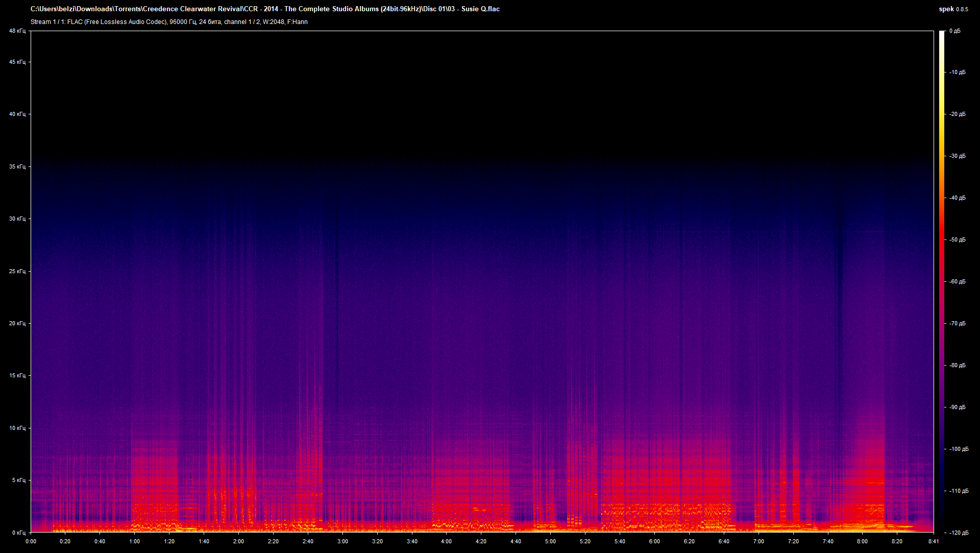Click the -30 dB scale label
Screen dimensions: 980x553
click(957, 156)
